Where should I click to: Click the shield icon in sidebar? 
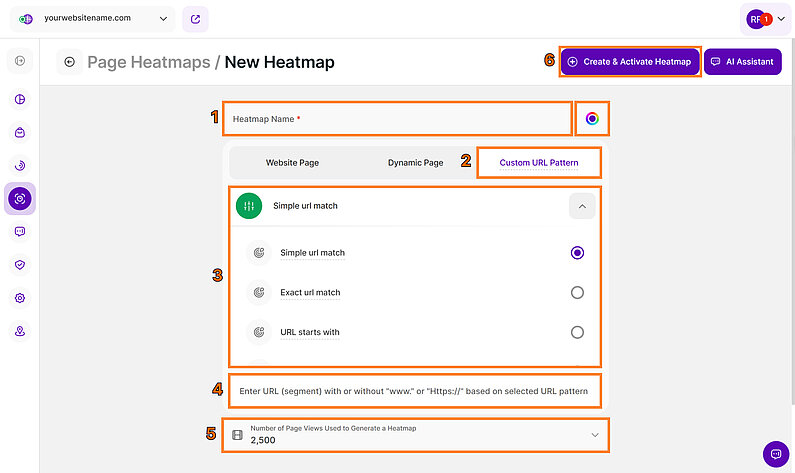point(20,265)
